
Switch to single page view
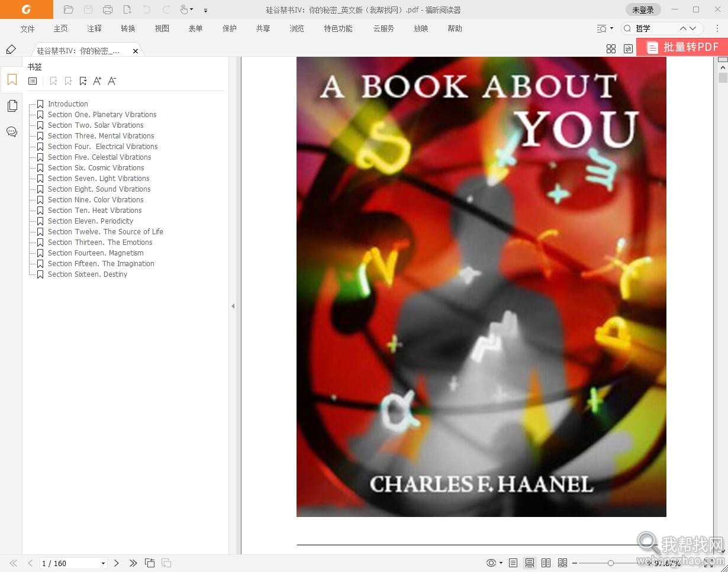(513, 563)
